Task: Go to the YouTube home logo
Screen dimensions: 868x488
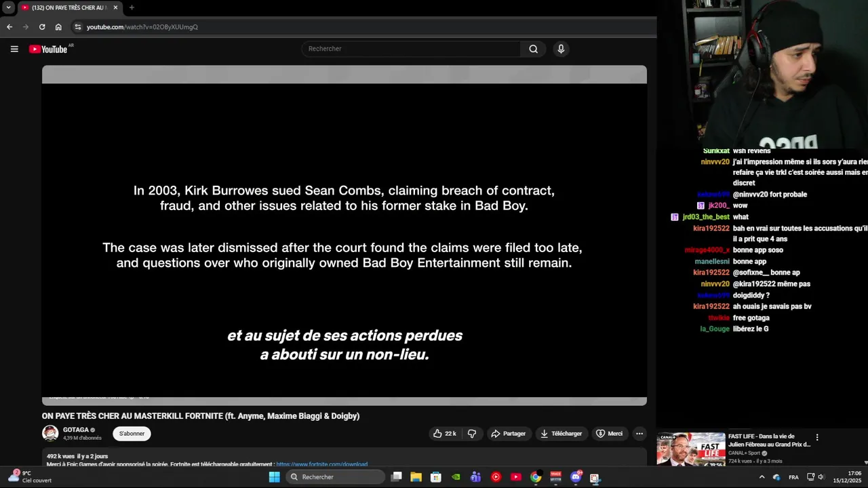Action: [48, 49]
